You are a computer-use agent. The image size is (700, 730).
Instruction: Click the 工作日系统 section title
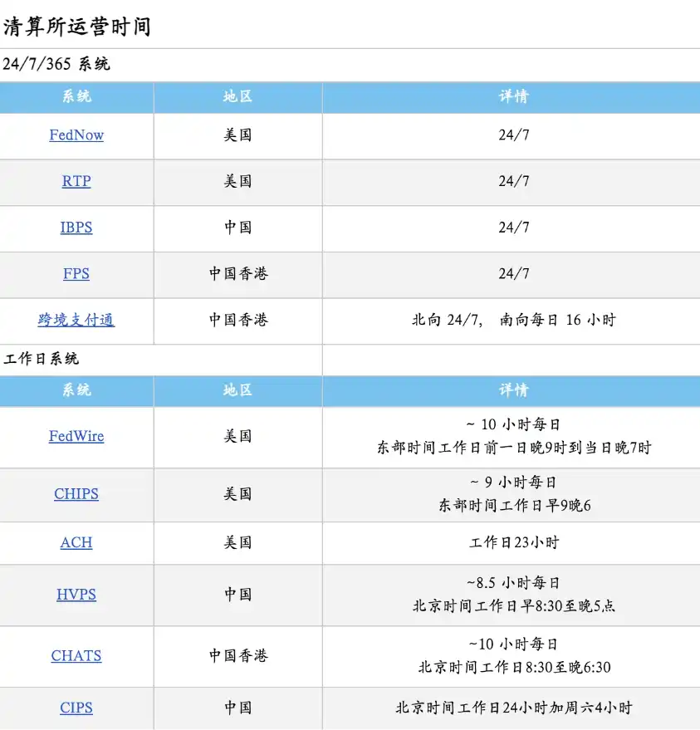coord(42,359)
